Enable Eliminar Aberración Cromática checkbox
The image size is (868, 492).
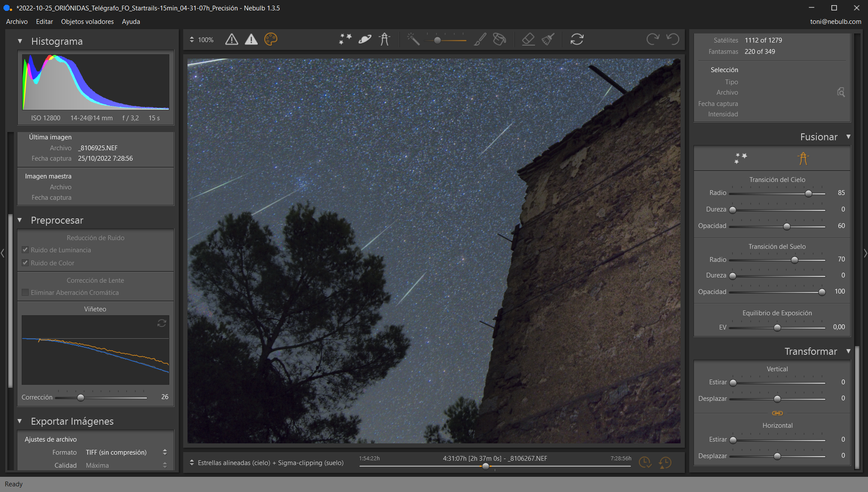click(x=25, y=292)
